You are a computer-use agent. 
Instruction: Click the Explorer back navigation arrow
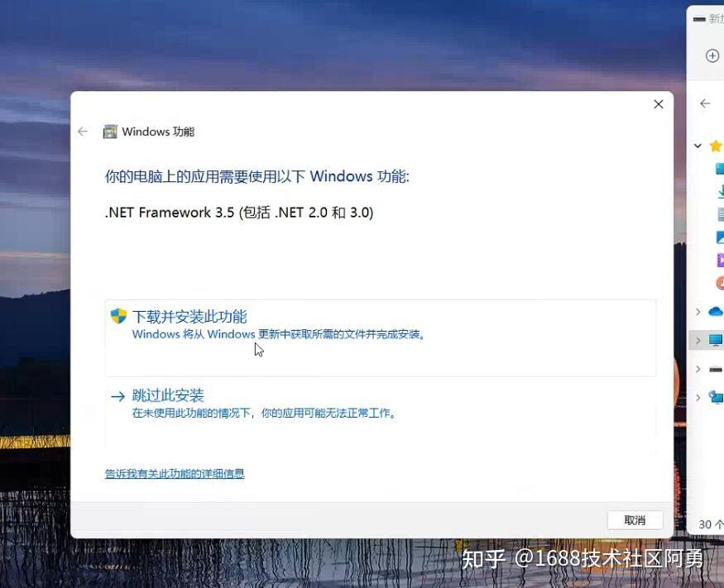pyautogui.click(x=704, y=103)
